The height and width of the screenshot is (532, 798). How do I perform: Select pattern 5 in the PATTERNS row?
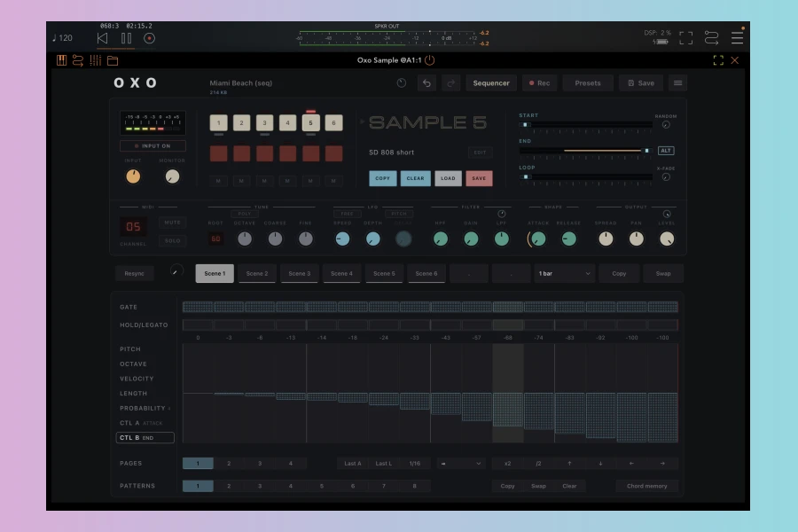pos(322,486)
